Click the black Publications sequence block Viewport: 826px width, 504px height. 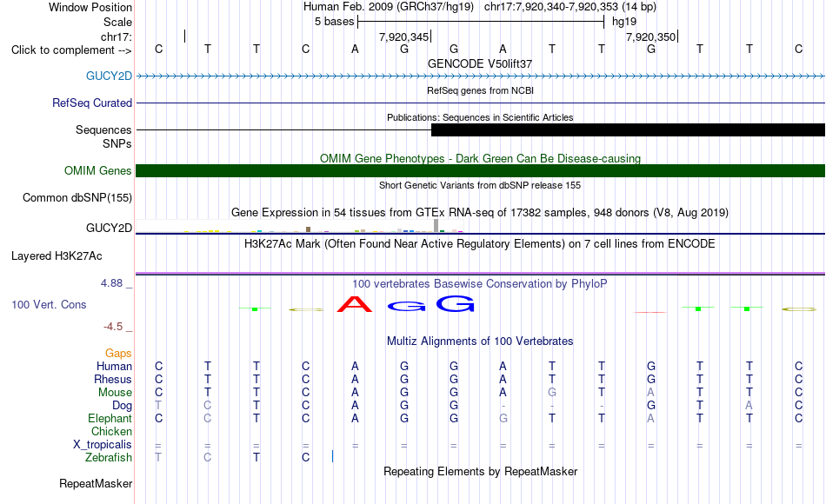click(x=628, y=130)
